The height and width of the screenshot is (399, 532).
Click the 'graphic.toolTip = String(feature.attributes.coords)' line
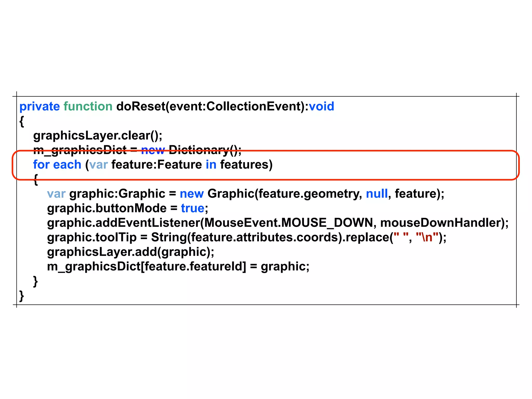(247, 237)
